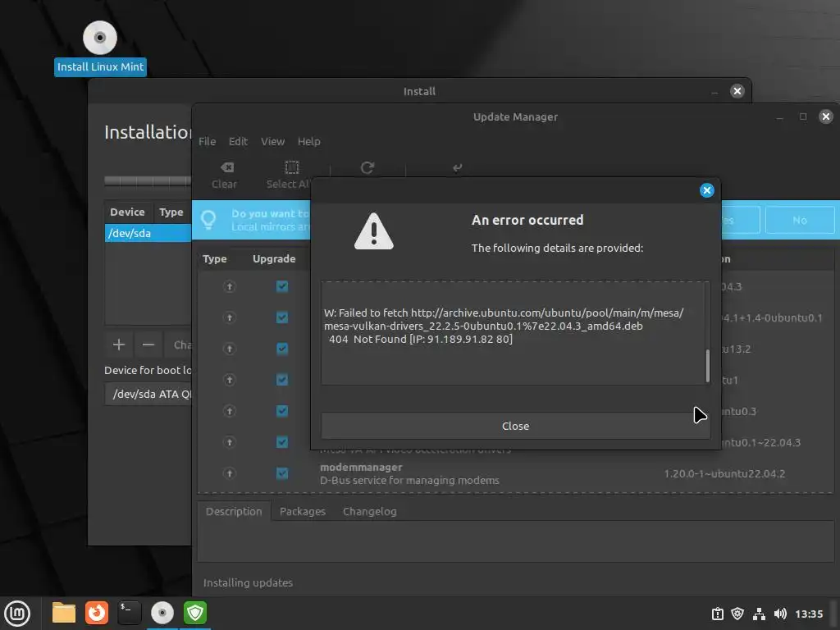Screen dimensions: 840x630
Task: Uncheck the fourth update's upgrade checkbox
Action: point(282,380)
